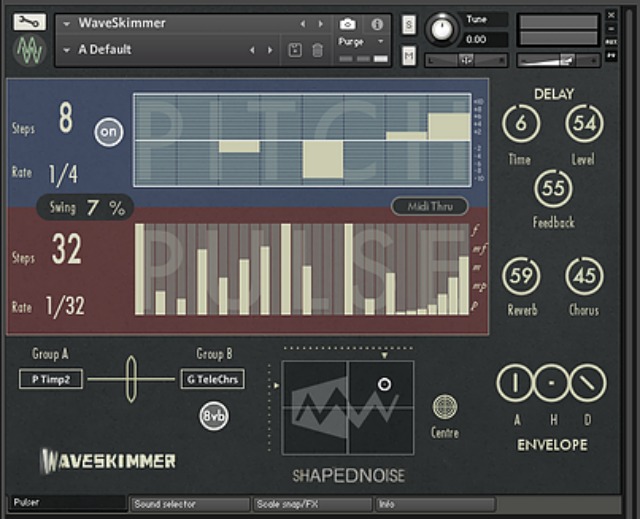Click the envelope Attack A knob
The height and width of the screenshot is (519, 640).
pyautogui.click(x=516, y=383)
